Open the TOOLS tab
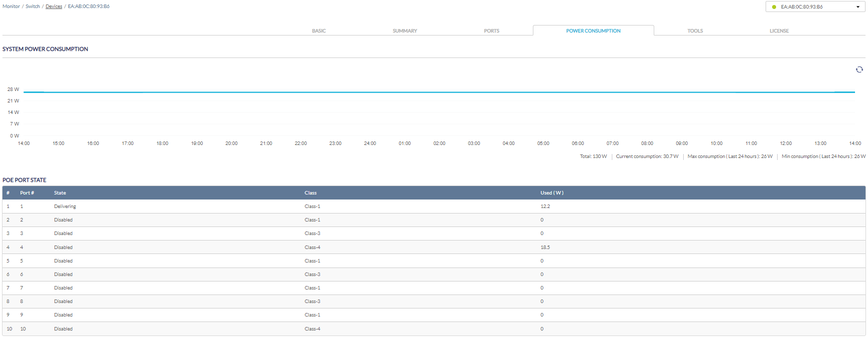This screenshot has width=868, height=338. (x=695, y=31)
